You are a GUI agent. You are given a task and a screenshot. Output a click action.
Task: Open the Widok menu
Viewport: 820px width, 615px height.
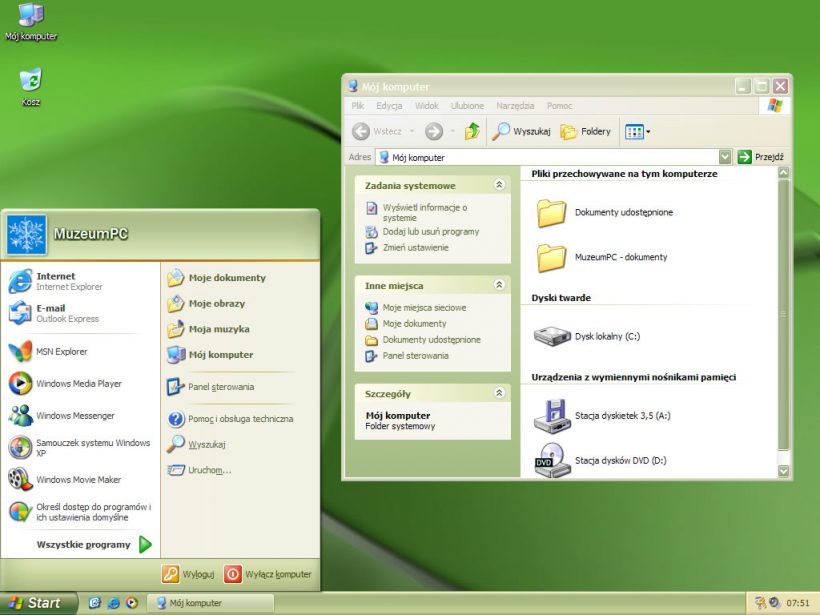[426, 105]
